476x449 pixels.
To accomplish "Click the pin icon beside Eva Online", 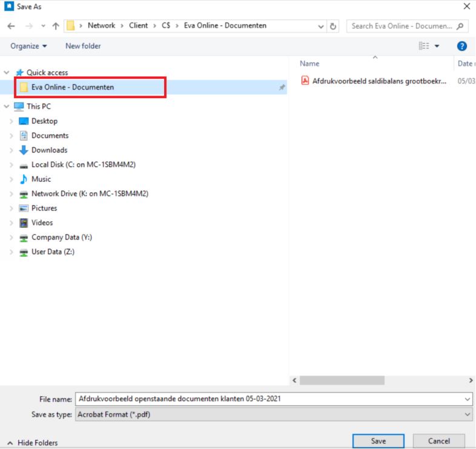I will tap(282, 88).
